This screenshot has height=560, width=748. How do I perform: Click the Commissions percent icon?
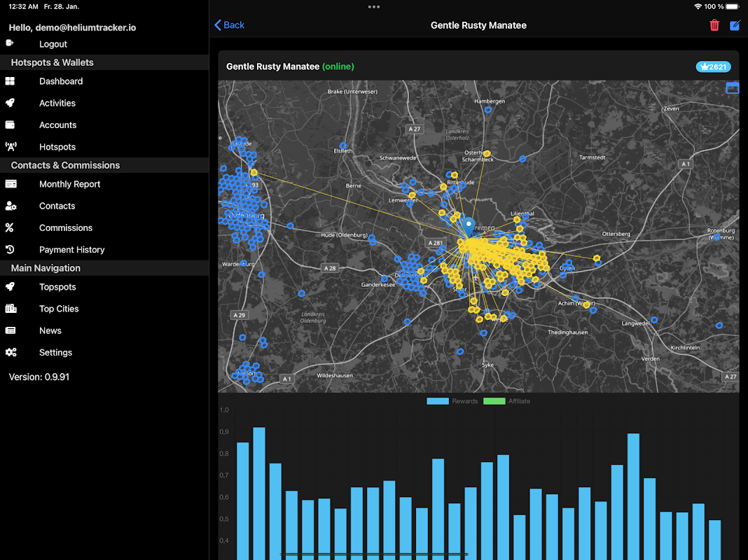(x=10, y=228)
